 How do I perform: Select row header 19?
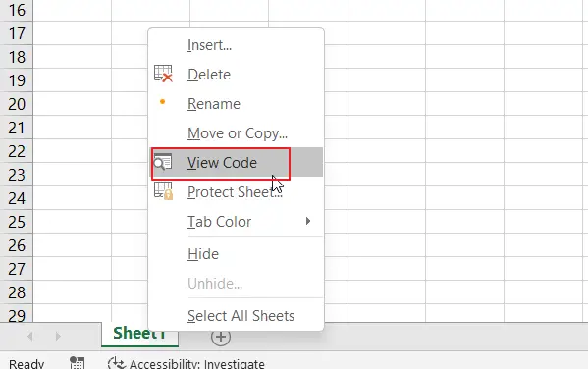17,80
